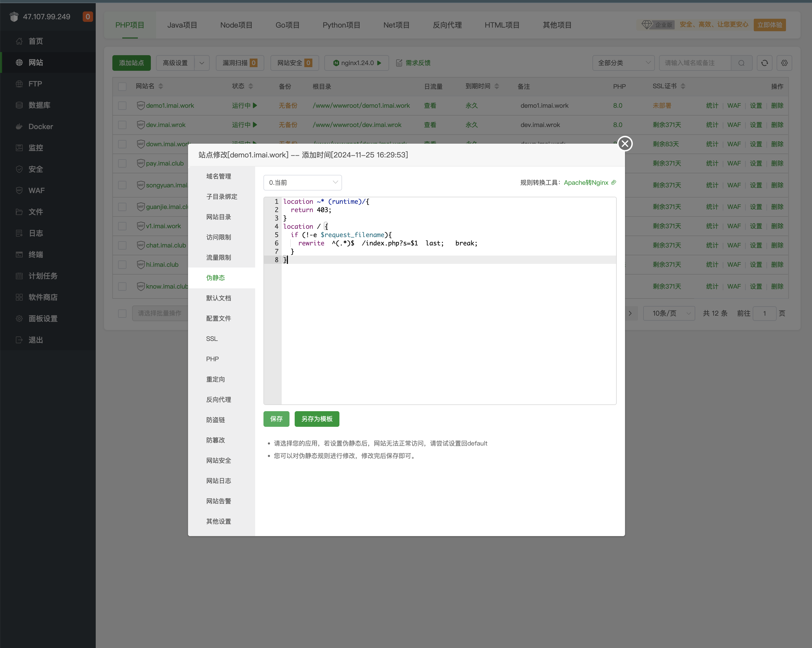812x648 pixels.
Task: Click the 保存 save button
Action: coord(276,419)
